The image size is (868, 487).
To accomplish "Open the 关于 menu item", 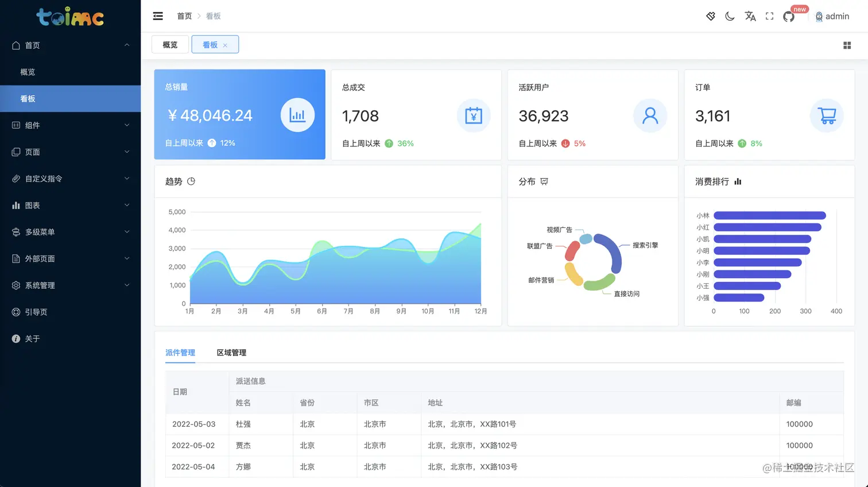I will pyautogui.click(x=70, y=339).
